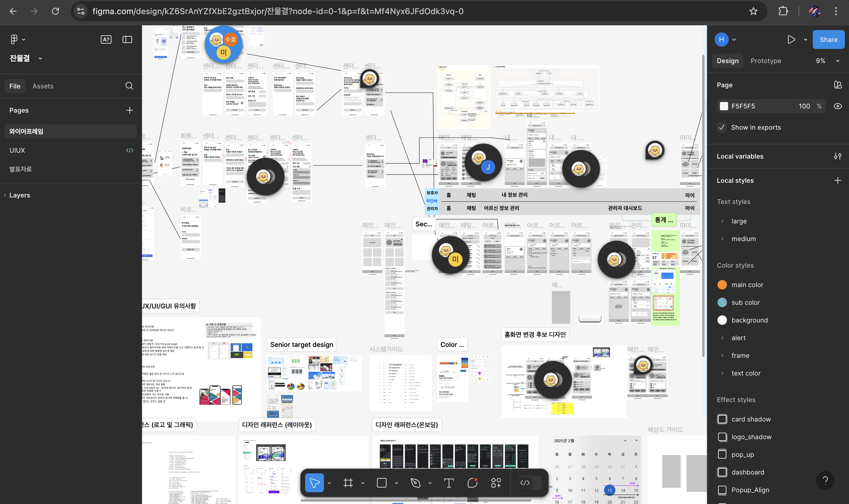
Task: Click the search icon in left panel
Action: pos(129,86)
